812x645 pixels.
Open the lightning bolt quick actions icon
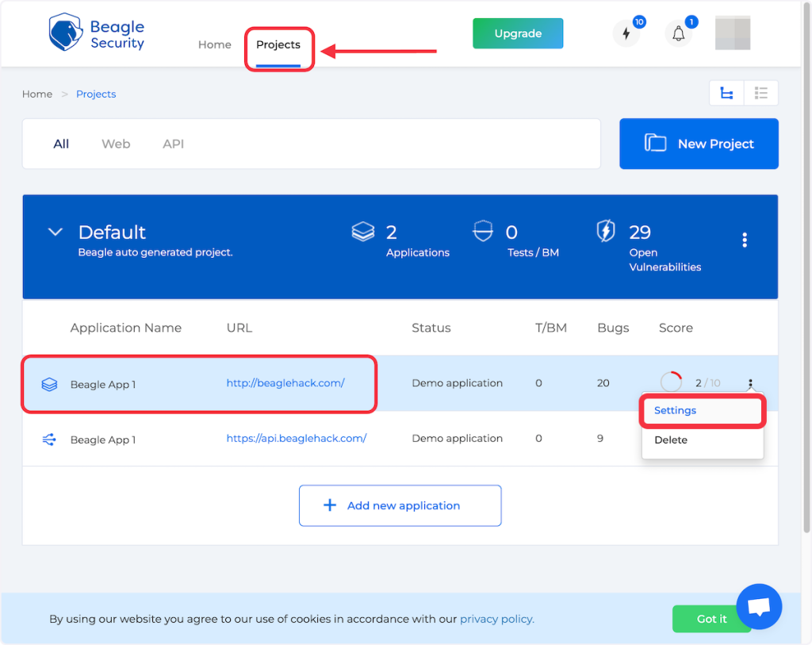[x=626, y=34]
